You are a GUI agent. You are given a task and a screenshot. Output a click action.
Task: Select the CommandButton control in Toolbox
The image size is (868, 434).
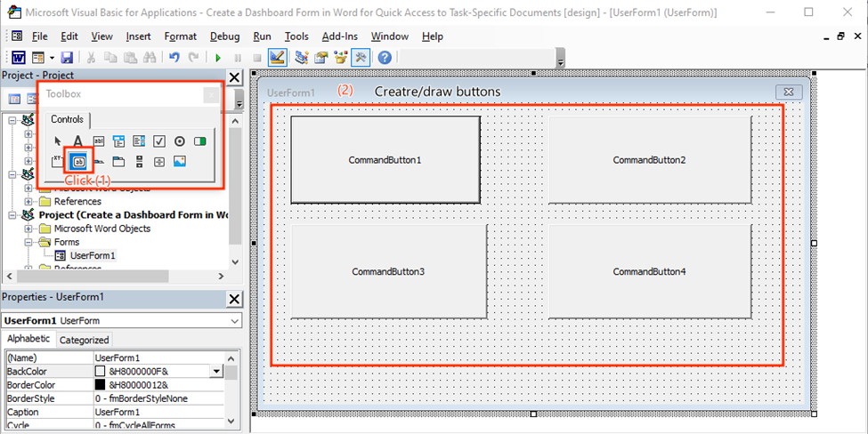tap(78, 162)
